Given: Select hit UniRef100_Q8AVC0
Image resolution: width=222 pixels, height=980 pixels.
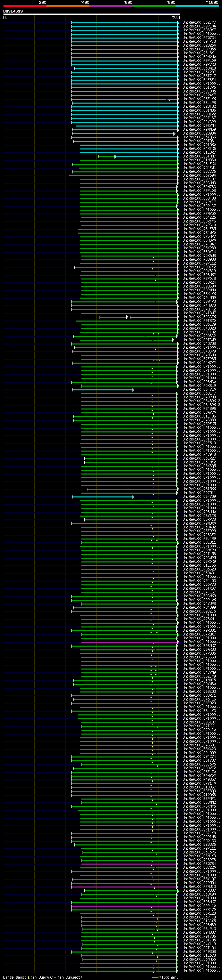Looking at the screenshot, I should 199,412.
